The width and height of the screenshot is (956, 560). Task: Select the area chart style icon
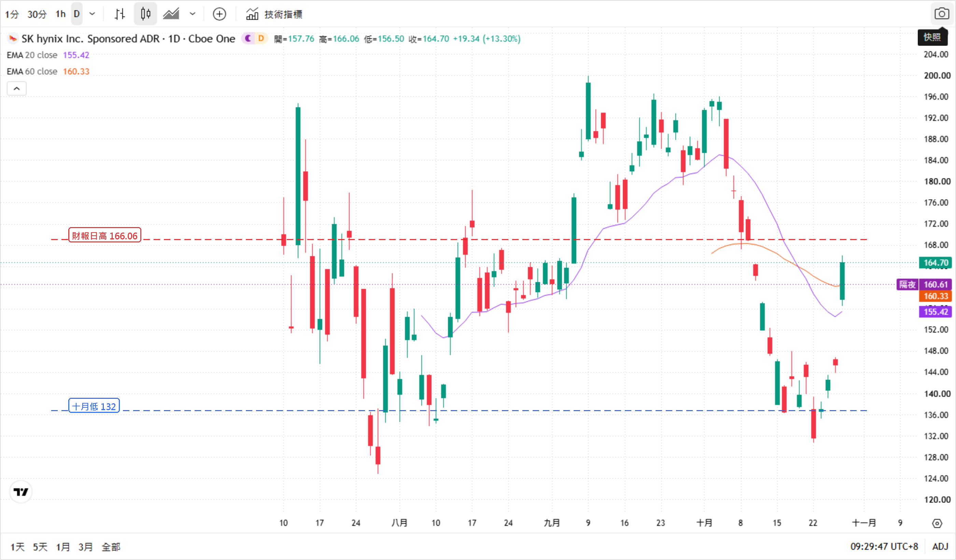coord(171,14)
